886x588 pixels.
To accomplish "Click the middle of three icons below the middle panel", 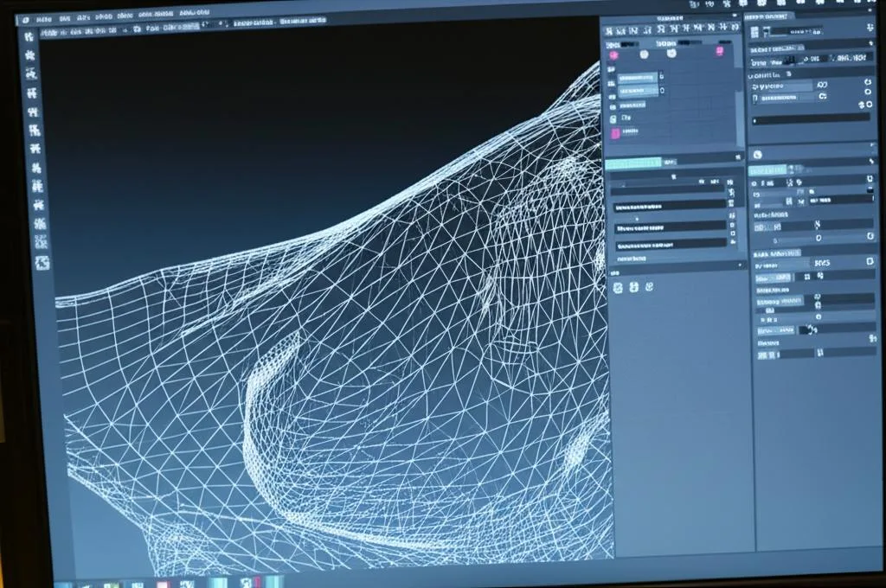I will 634,287.
